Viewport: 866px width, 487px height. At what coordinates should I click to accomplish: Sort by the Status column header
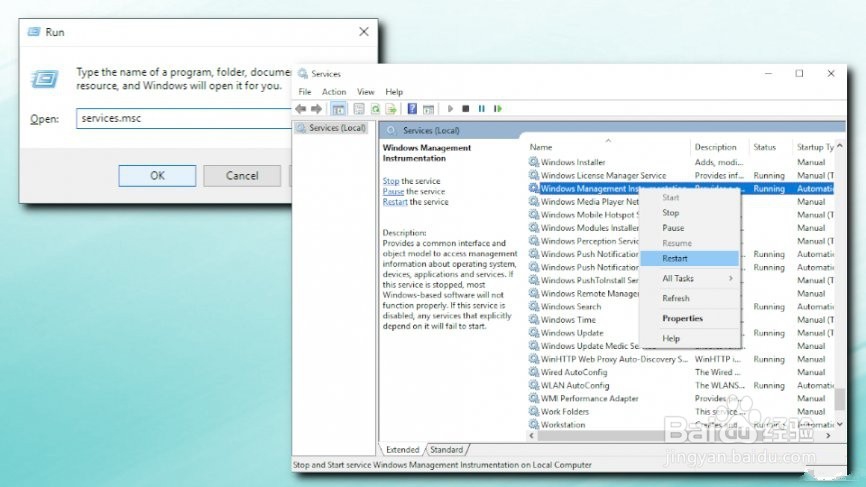pos(769,147)
